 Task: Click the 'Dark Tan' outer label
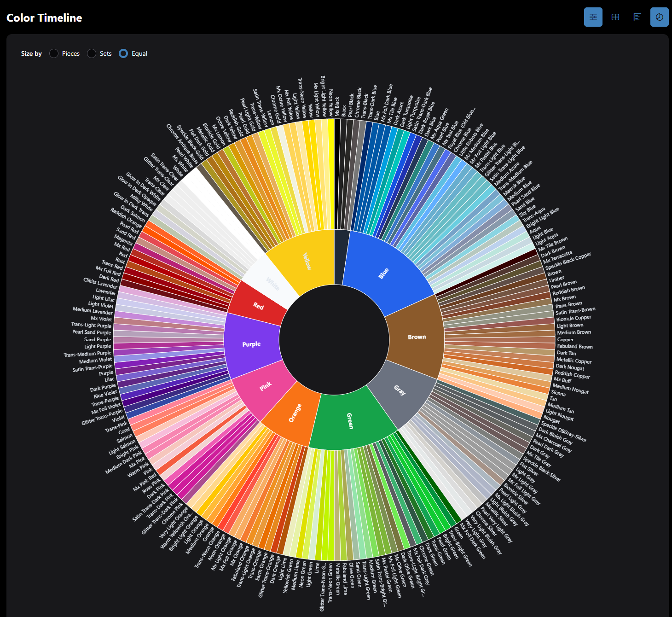coord(566,353)
